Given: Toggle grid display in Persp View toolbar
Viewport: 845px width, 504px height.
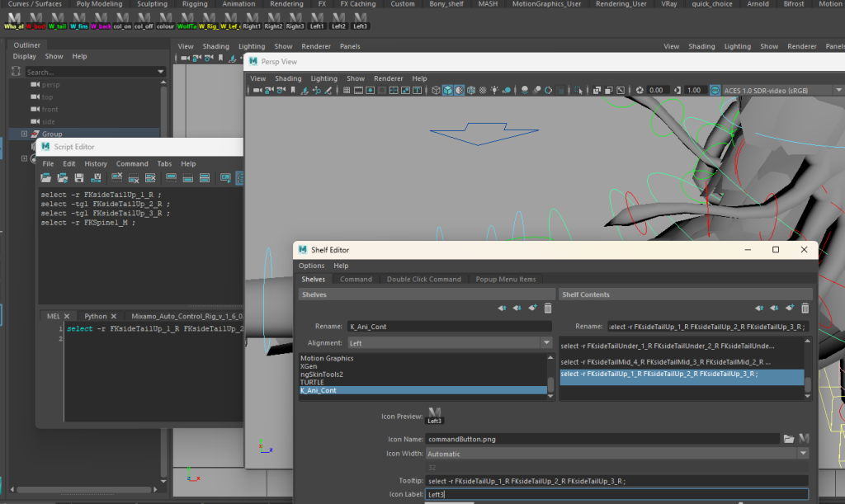Looking at the screenshot, I should coord(347,91).
